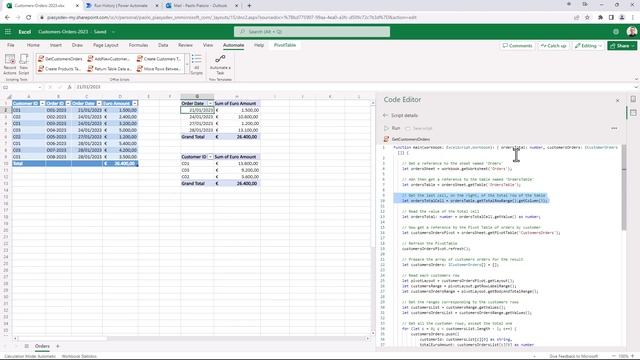This screenshot has width=640, height=360.
Task: Add a new sheet with plus icon
Action: point(58,346)
